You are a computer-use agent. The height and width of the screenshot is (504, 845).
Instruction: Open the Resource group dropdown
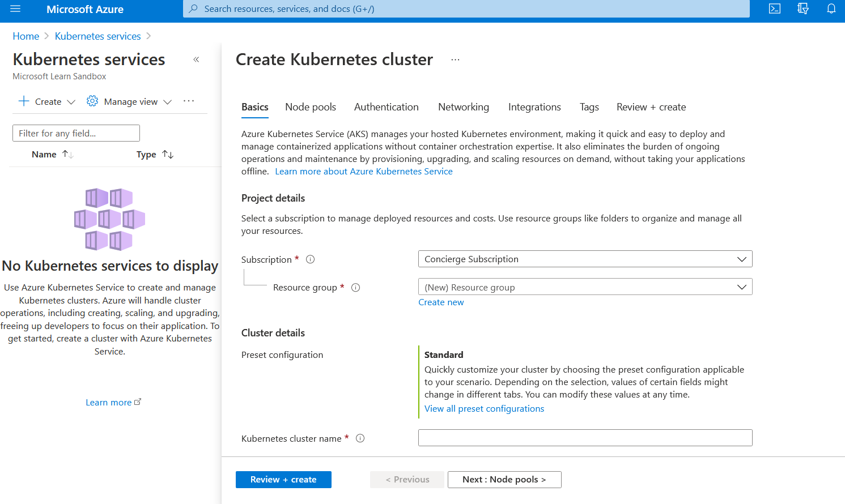pyautogui.click(x=585, y=287)
